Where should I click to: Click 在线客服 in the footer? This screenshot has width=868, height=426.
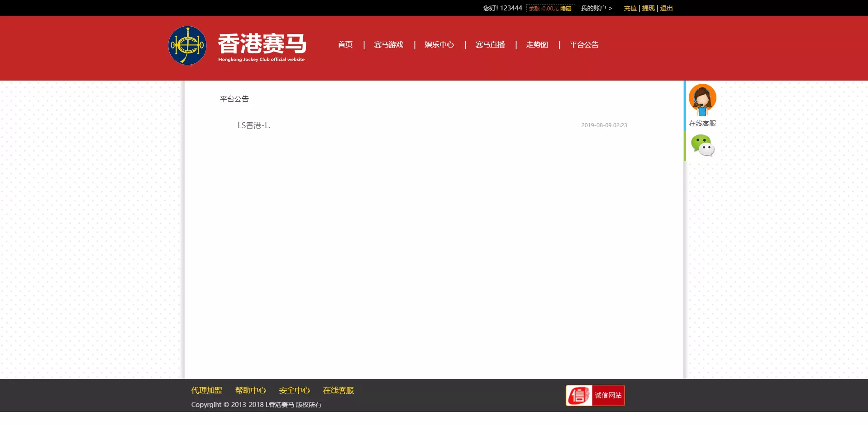point(338,390)
